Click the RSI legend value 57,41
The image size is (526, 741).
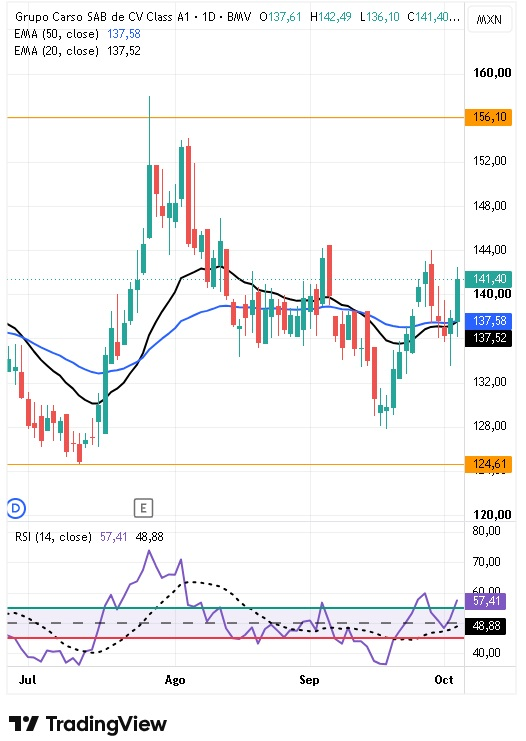pyautogui.click(x=113, y=537)
